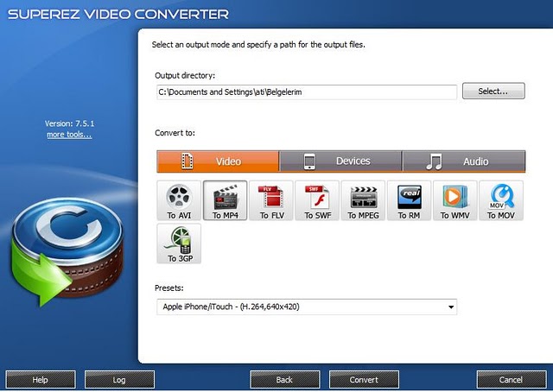The width and height of the screenshot is (553, 392).
Task: Pick the To WMV format icon
Action: [x=455, y=200]
